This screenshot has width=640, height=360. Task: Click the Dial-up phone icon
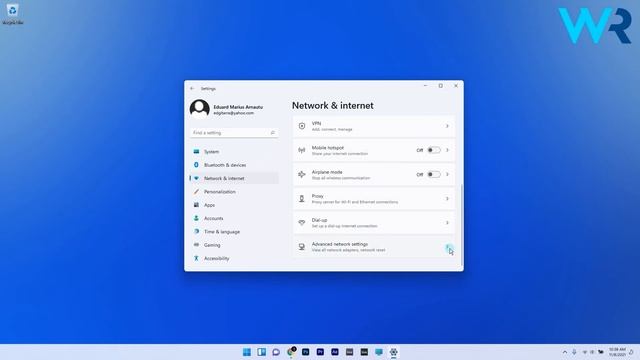click(x=302, y=223)
